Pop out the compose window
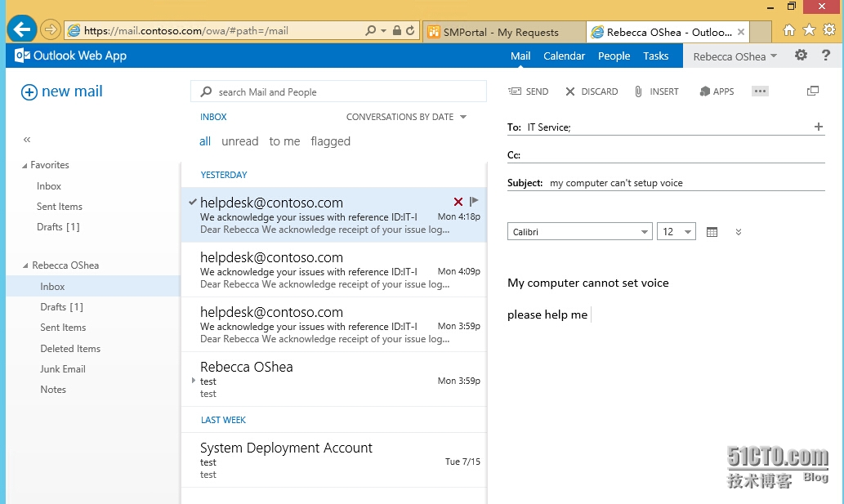 813,91
